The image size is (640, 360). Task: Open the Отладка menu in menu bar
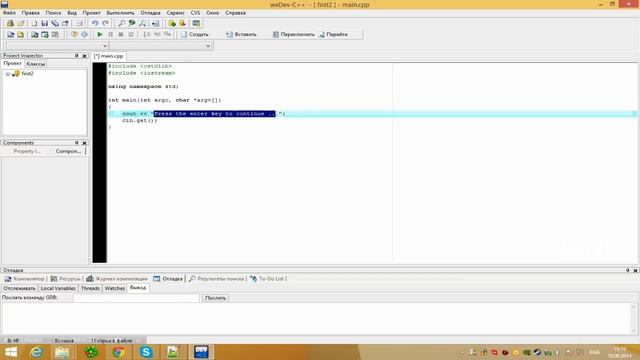pyautogui.click(x=150, y=13)
